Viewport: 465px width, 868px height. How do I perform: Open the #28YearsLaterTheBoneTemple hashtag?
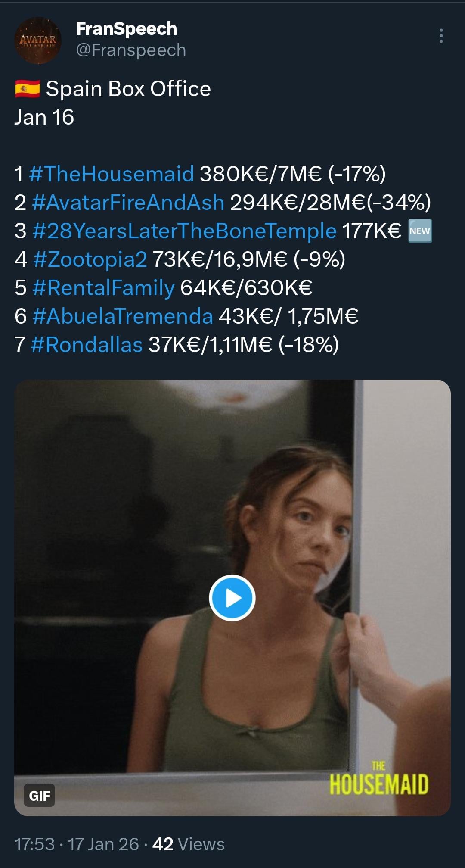[184, 231]
